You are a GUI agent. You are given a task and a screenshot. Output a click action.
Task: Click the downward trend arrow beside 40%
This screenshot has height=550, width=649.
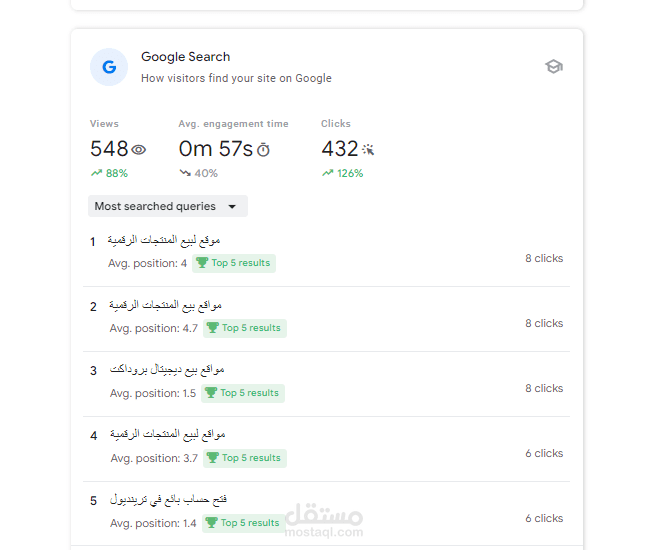point(185,173)
